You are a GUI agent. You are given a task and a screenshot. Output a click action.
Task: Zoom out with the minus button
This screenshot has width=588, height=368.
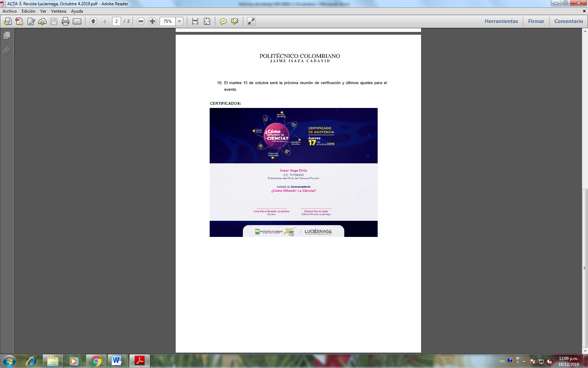point(141,21)
